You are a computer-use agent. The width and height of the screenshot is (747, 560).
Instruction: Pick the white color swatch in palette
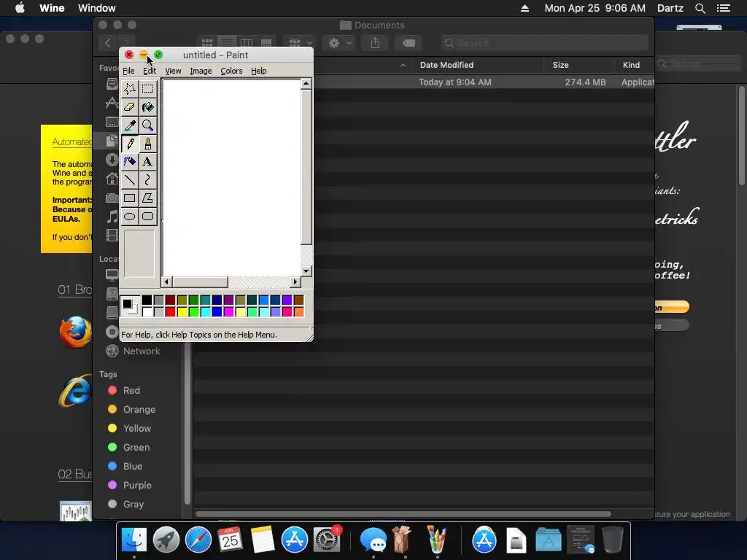click(147, 312)
